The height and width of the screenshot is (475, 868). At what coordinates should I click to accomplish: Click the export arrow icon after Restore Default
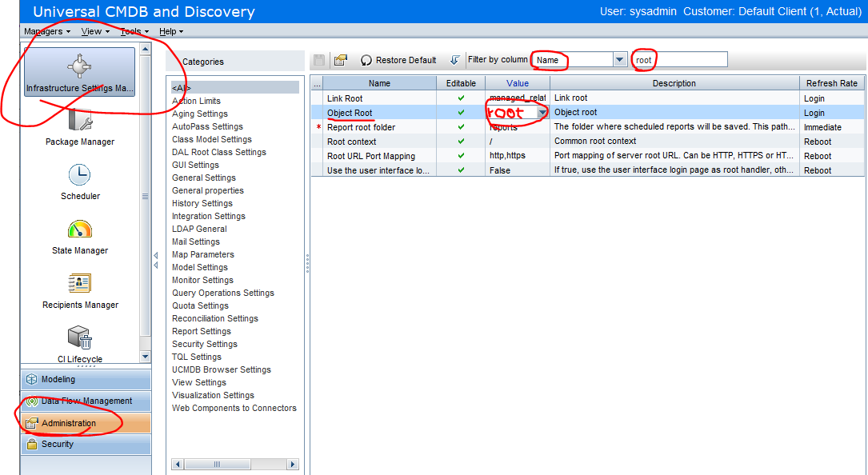pyautogui.click(x=454, y=60)
